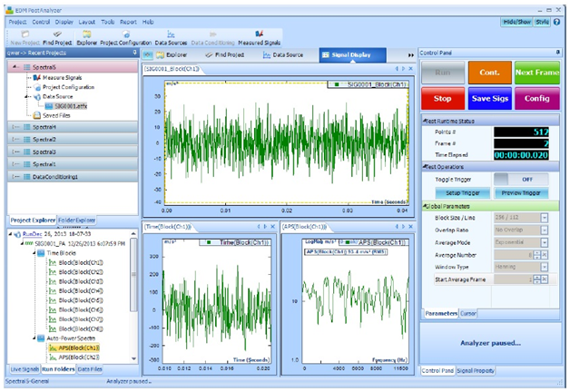The width and height of the screenshot is (570, 392).
Task: Click the red Stop button
Action: 442,99
